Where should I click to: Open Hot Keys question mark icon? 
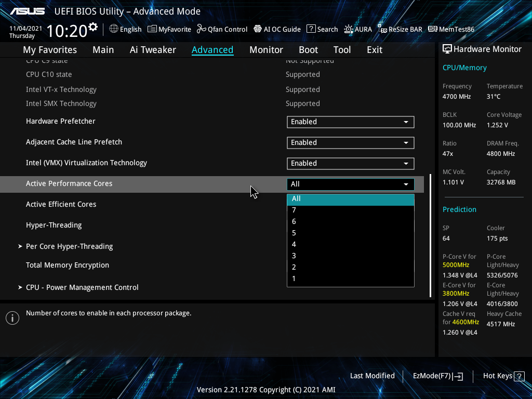(x=519, y=376)
